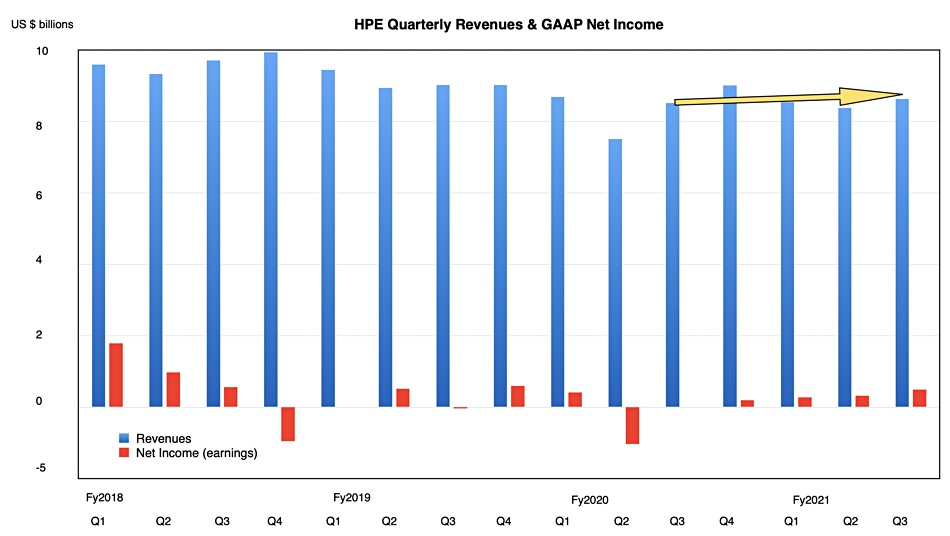The height and width of the screenshot is (536, 950).
Task: Click the "Fy2019" year label
Action: pyautogui.click(x=351, y=498)
